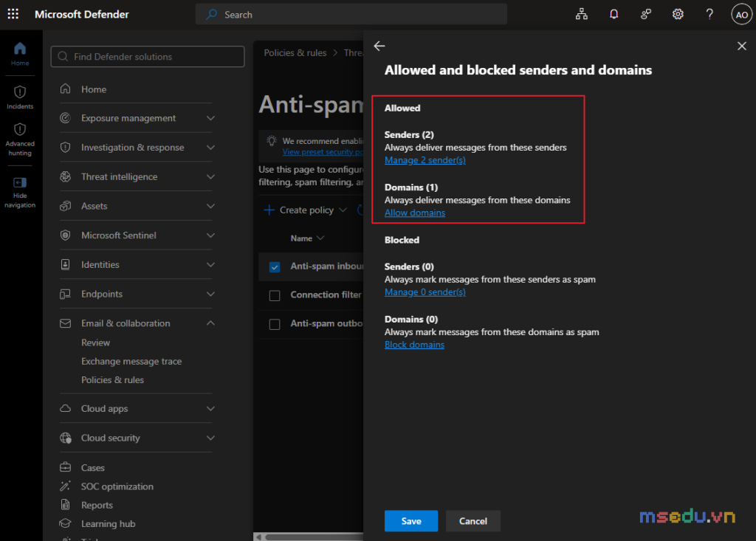
Task: Click the Assets icon
Action: click(x=65, y=206)
